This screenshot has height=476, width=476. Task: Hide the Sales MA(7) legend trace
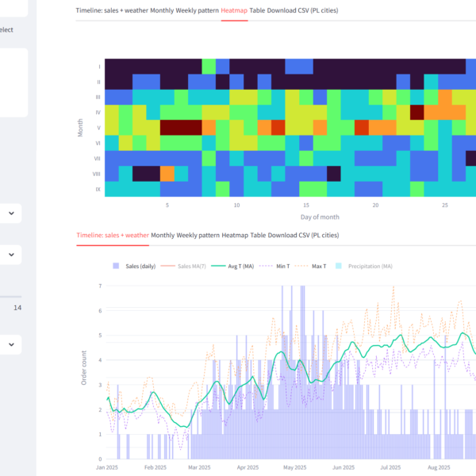coord(186,266)
